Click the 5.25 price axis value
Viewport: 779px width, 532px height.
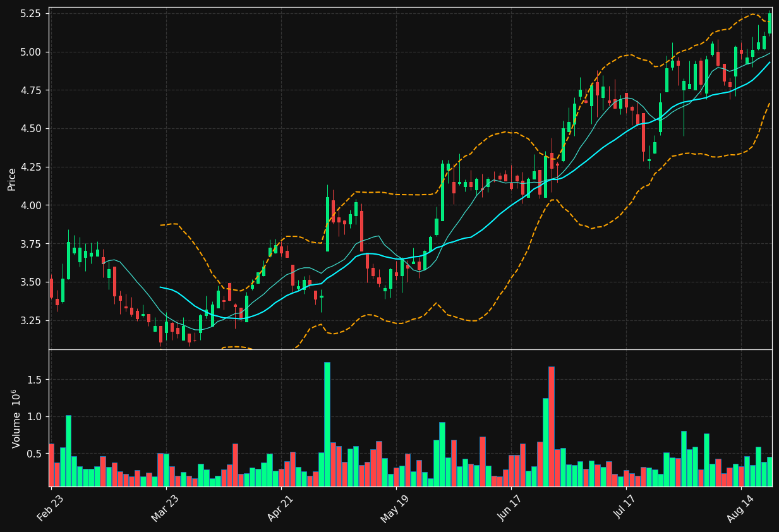(31, 13)
